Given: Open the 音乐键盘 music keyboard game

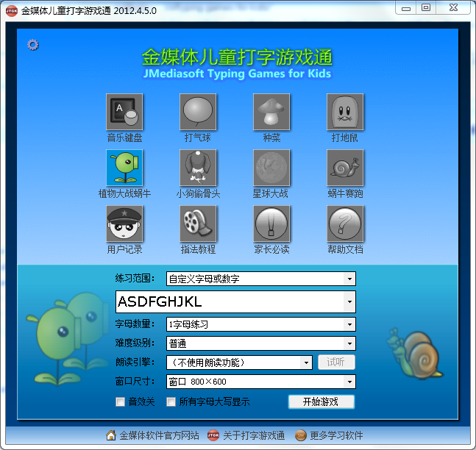Looking at the screenshot, I should (x=124, y=112).
